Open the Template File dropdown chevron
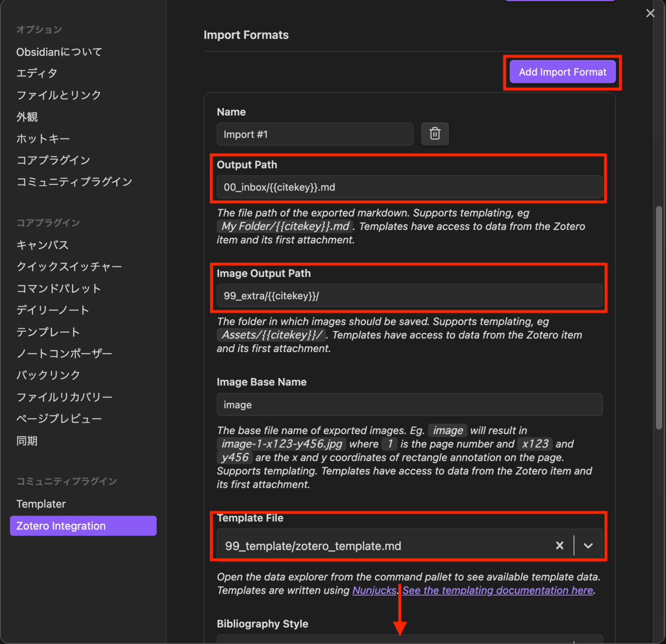 [588, 546]
